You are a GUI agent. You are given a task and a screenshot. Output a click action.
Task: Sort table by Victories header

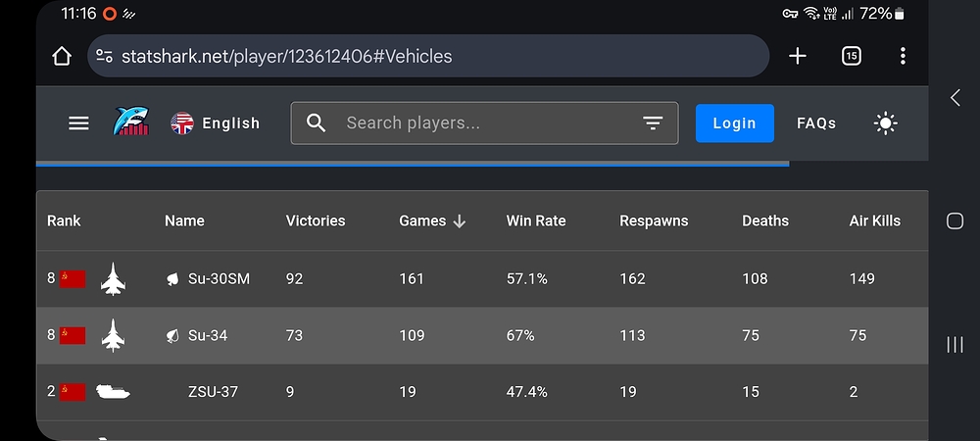click(x=315, y=221)
